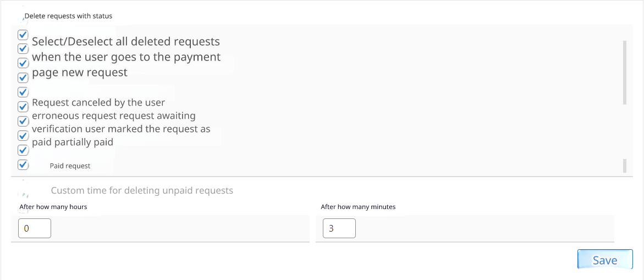
Task: Toggle the third checkbox from the bottom
Action: point(23,135)
